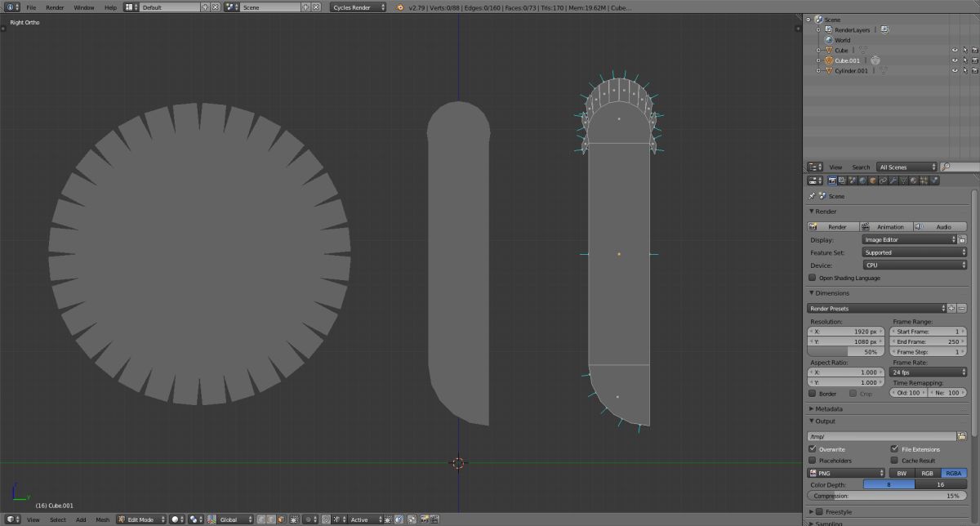
Task: Disable the Overwrite checkbox
Action: coord(812,449)
